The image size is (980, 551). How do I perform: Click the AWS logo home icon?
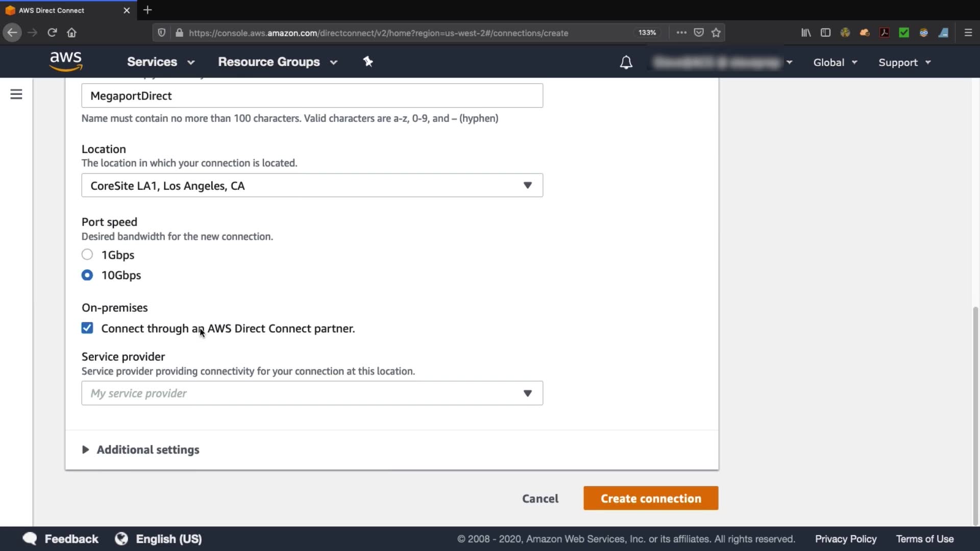tap(66, 61)
